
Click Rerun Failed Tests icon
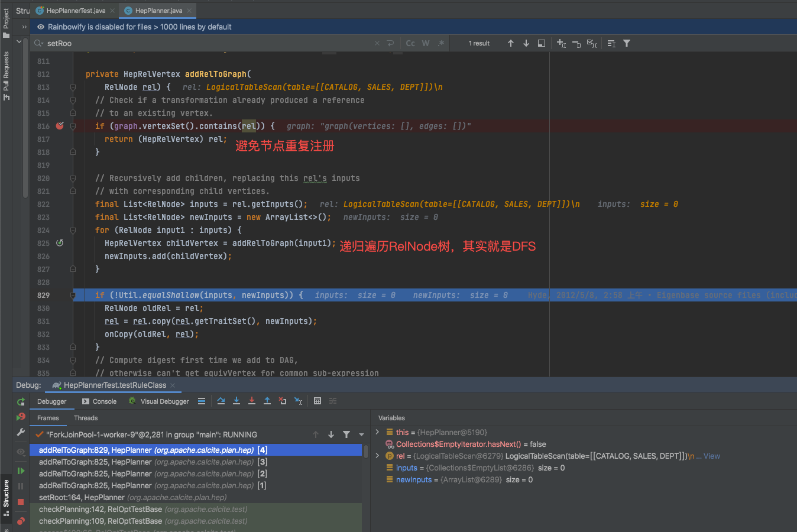pyautogui.click(x=21, y=417)
